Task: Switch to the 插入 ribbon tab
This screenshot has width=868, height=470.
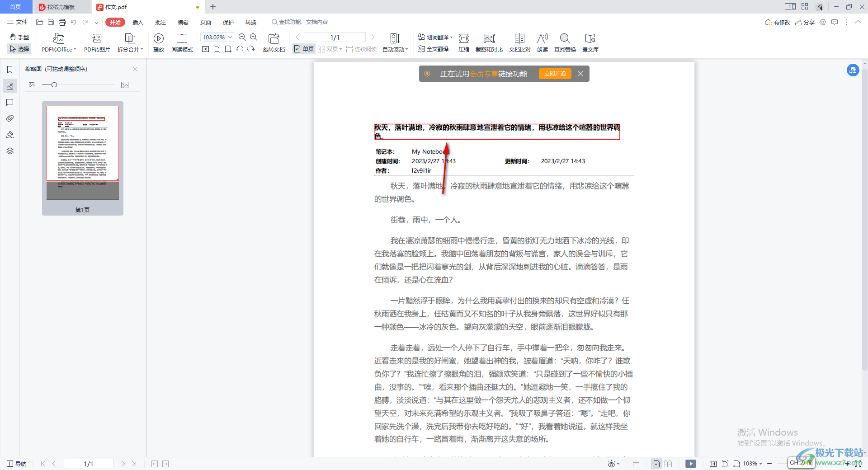Action: tap(137, 22)
